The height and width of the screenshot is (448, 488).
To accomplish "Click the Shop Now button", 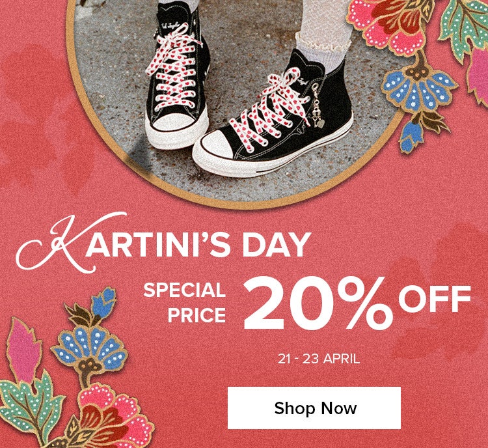I will point(314,408).
